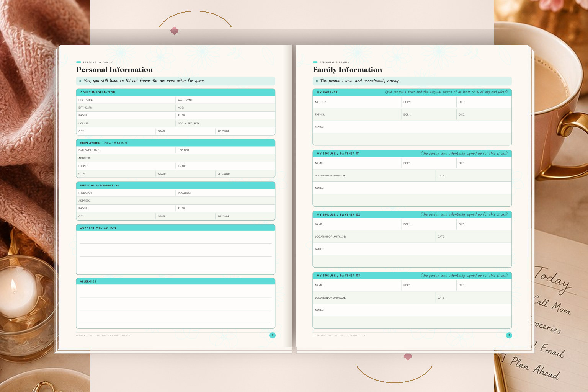Screen dimensions: 588x392
Task: Click the EMAIL field under Employment Information
Action: pyautogui.click(x=225, y=166)
